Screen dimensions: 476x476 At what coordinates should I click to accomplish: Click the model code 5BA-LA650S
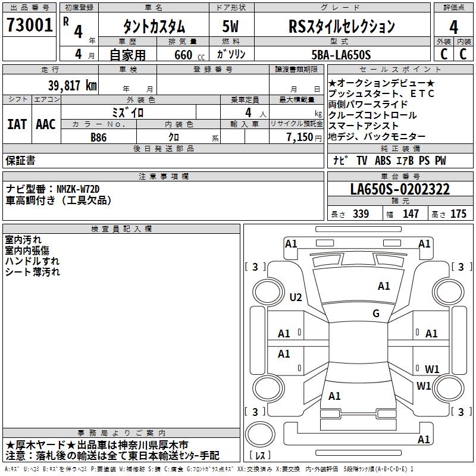pos(341,55)
